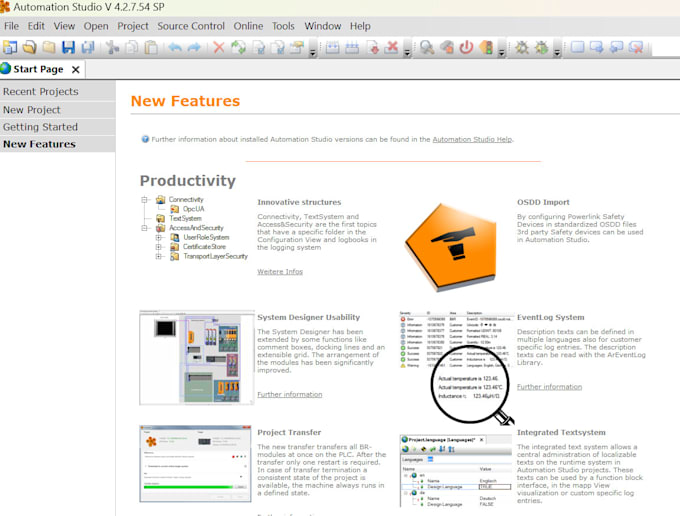This screenshot has height=516, width=680.
Task: Open overflow arrow after folder-tray icon
Action: [313, 53]
